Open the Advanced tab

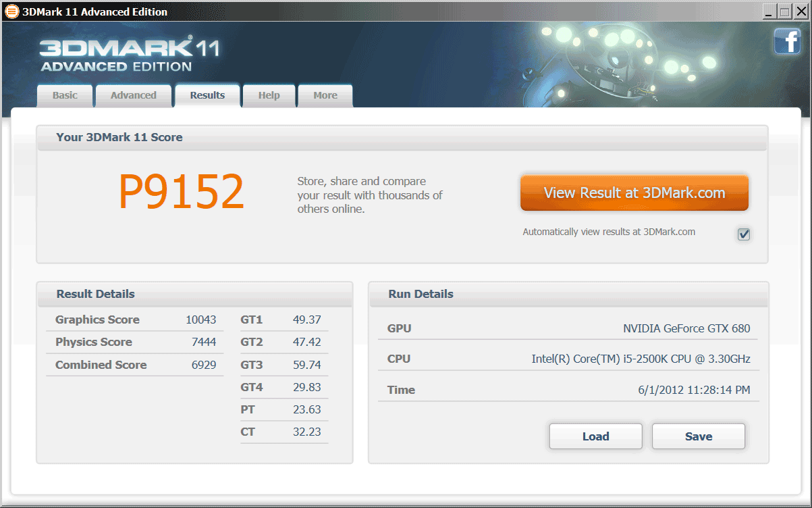134,96
